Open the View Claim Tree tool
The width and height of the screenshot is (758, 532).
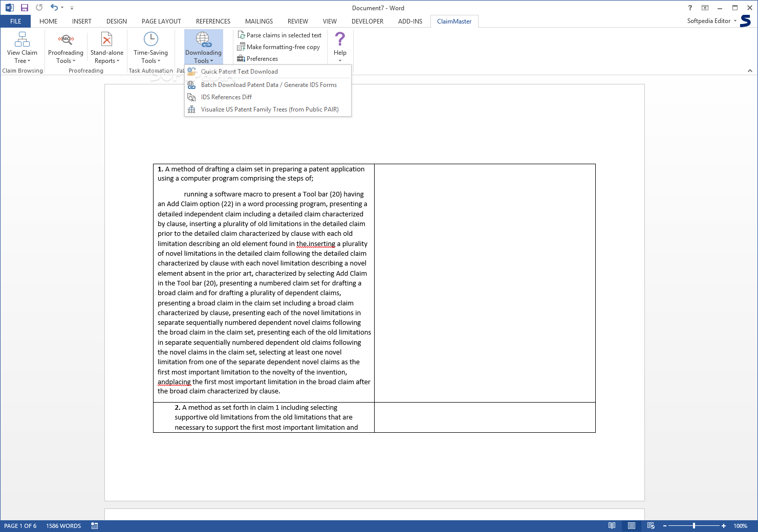pos(22,48)
